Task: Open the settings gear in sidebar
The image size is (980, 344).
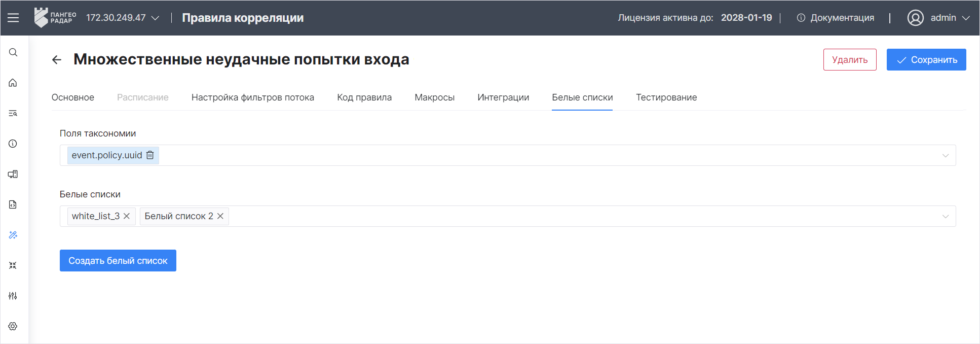Action: 13,326
